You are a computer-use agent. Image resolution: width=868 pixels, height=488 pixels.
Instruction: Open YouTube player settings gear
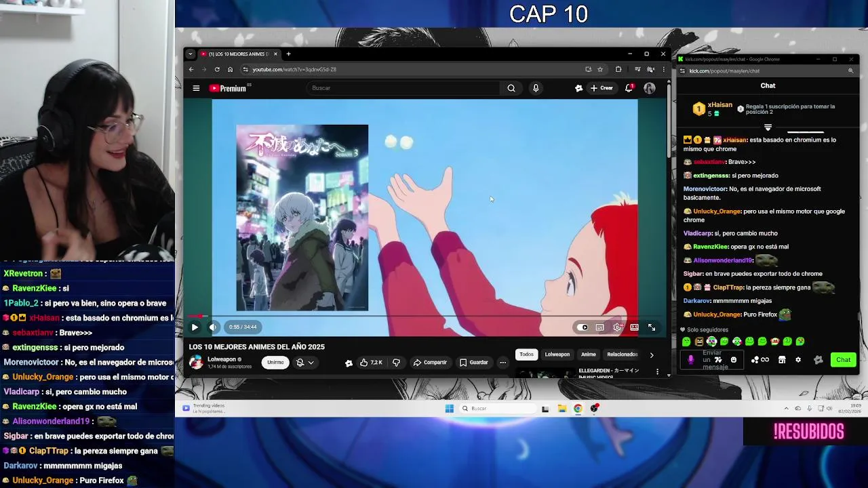click(617, 327)
